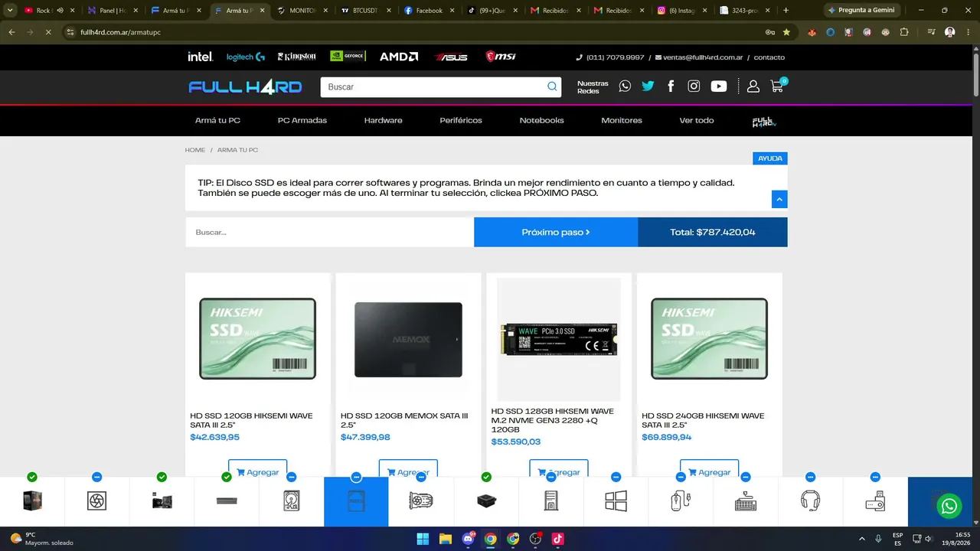The width and height of the screenshot is (980, 551).
Task: Click the Kingston brand logo
Action: 296,57
